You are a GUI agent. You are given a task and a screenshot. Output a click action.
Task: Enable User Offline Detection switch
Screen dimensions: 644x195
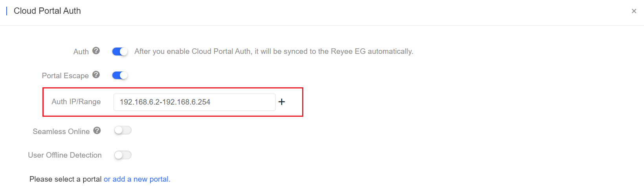coord(123,155)
